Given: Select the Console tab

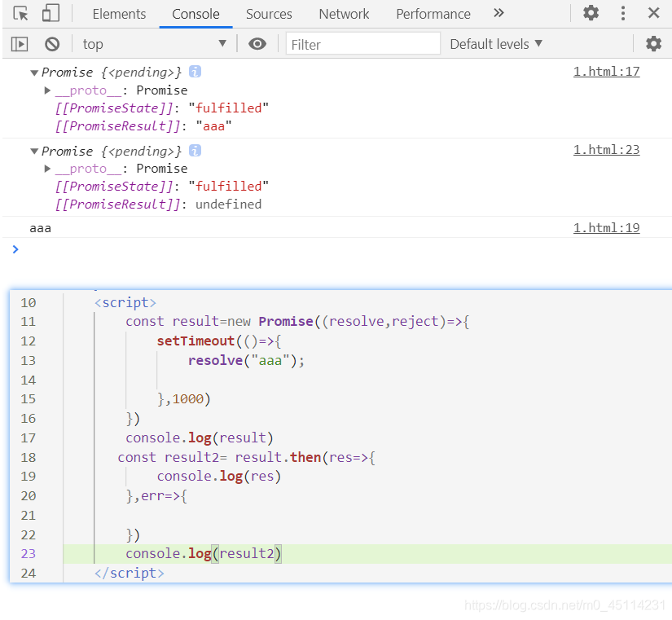Looking at the screenshot, I should pos(195,14).
